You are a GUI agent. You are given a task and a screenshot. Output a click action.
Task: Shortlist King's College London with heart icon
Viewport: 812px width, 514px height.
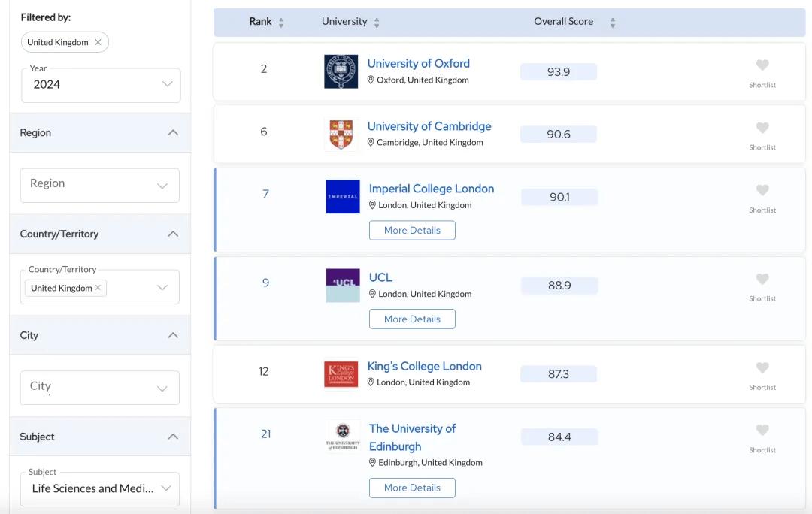[762, 367]
